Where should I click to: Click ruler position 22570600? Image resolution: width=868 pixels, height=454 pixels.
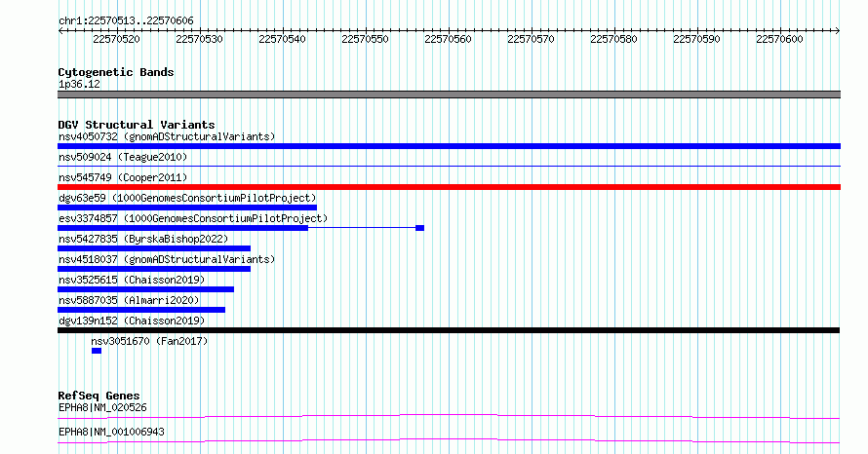point(779,39)
